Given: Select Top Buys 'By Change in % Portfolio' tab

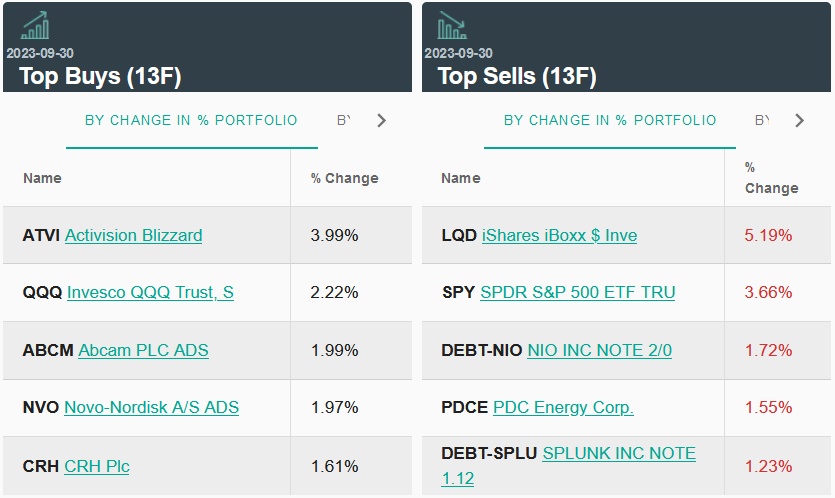Looking at the screenshot, I should 191,120.
